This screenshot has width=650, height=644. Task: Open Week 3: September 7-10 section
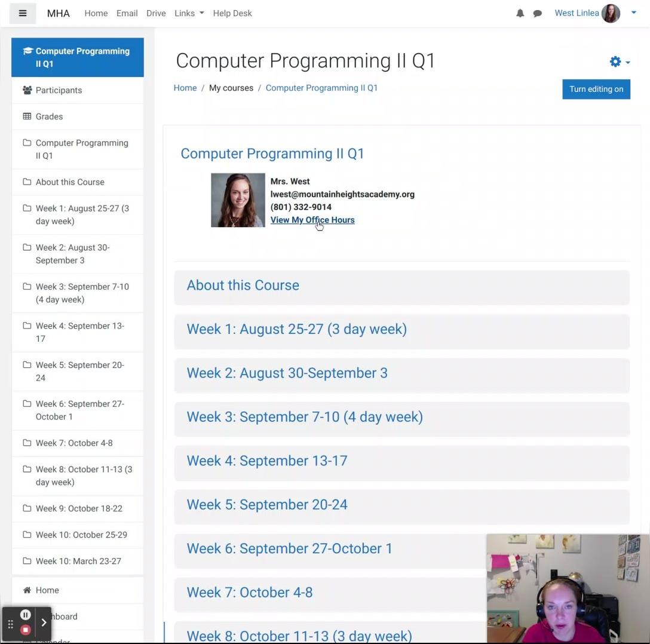tap(305, 417)
